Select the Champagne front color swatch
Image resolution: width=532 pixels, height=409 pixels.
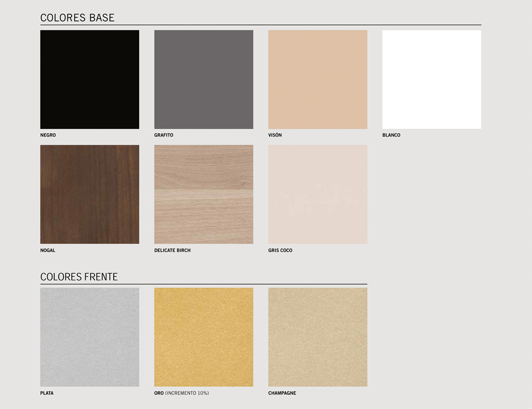[x=318, y=337]
